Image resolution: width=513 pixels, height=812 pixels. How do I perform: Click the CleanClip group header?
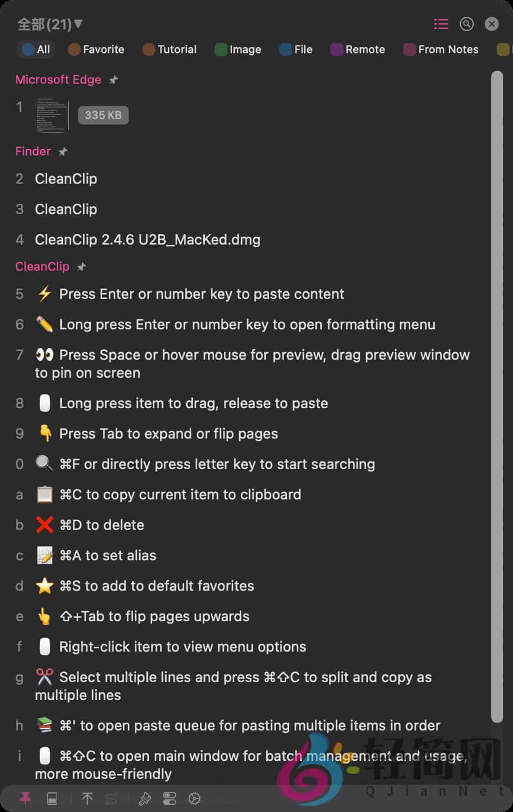point(42,266)
